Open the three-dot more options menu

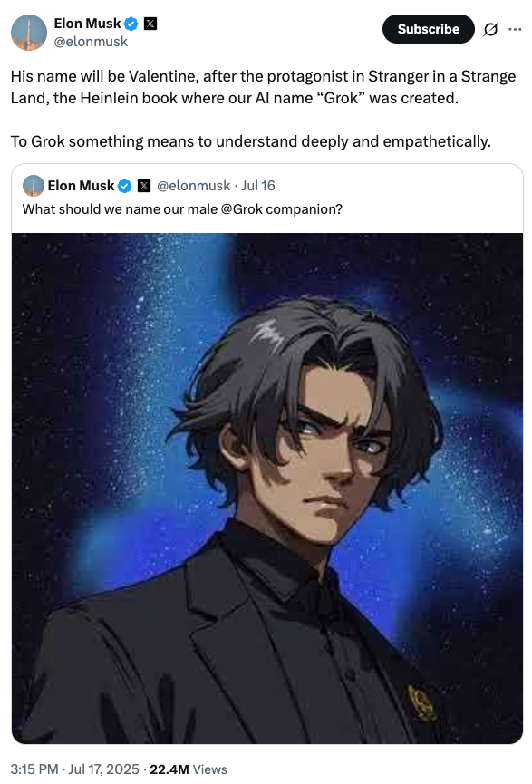(515, 30)
